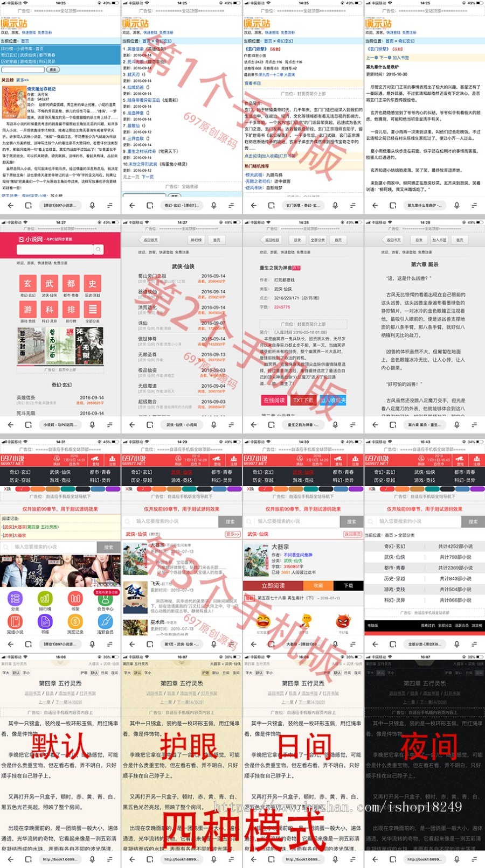
Task: Open the 完结小说 book icon
Action: (x=15, y=621)
